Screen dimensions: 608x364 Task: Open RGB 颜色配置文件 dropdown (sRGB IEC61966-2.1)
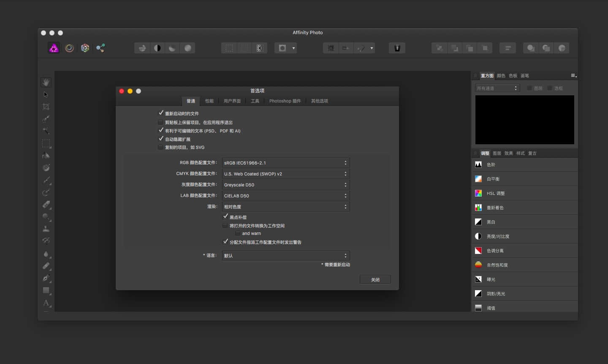286,163
